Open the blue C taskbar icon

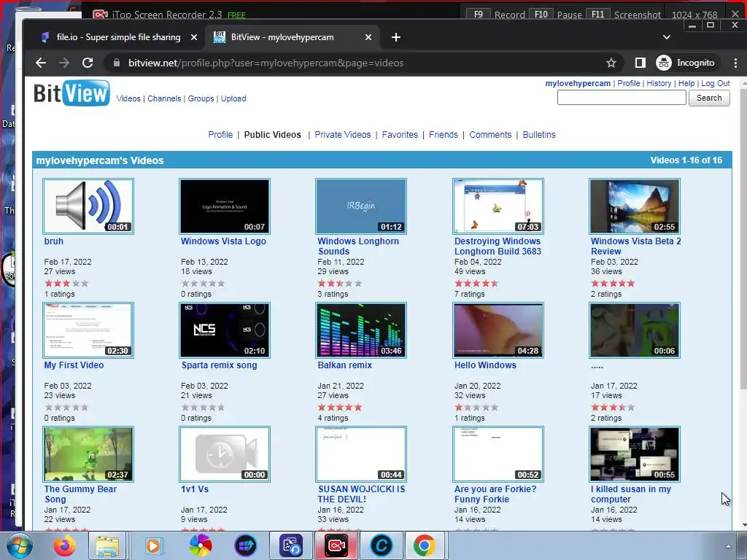pyautogui.click(x=381, y=545)
